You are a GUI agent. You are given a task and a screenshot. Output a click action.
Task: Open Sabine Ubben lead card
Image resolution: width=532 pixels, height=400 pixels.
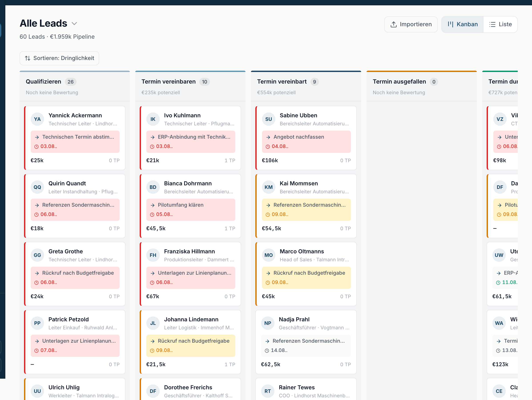(x=306, y=138)
